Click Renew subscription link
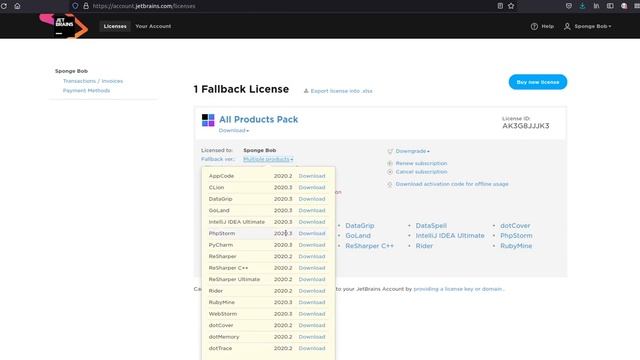The width and height of the screenshot is (640, 360). (421, 163)
